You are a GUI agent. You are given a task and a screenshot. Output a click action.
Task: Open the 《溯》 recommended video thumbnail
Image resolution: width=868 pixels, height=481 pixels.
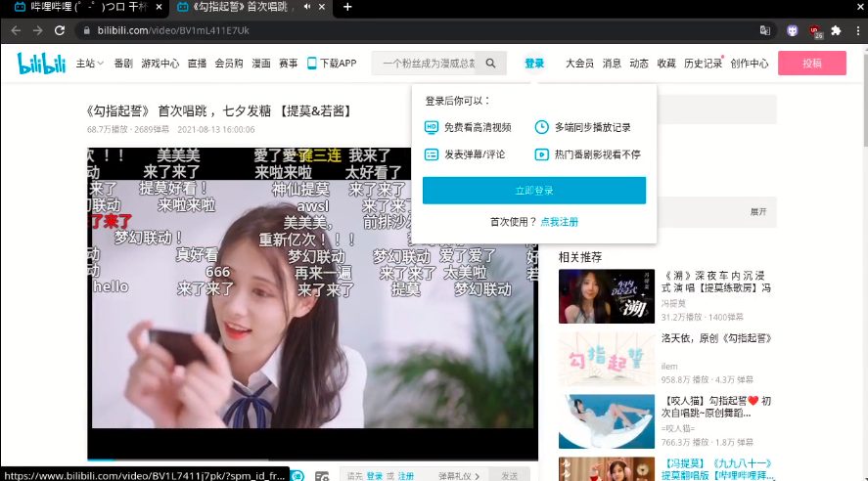point(606,296)
